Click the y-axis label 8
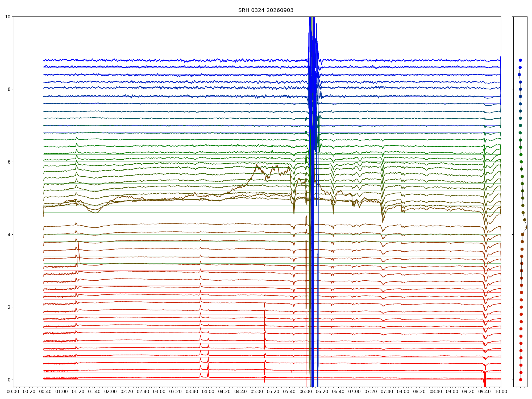This screenshot has width=532, height=399. click(x=9, y=89)
